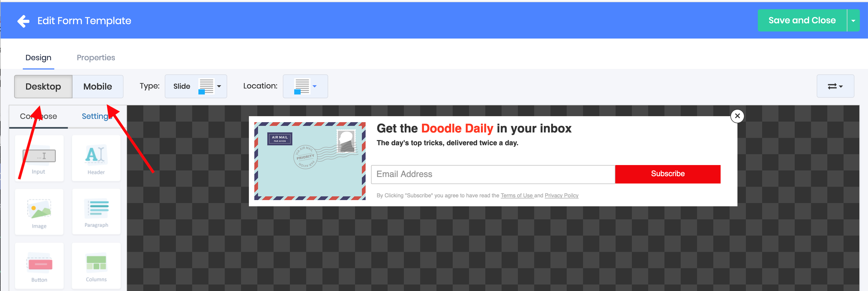Image resolution: width=868 pixels, height=291 pixels.
Task: Open the Properties tab
Action: [x=96, y=58]
